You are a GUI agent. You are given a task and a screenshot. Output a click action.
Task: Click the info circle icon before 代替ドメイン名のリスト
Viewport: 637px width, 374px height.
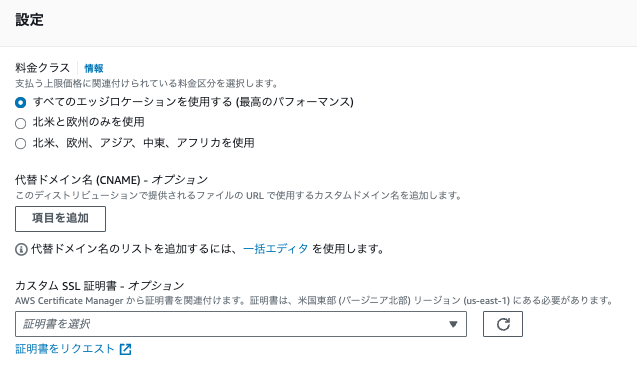tap(21, 249)
